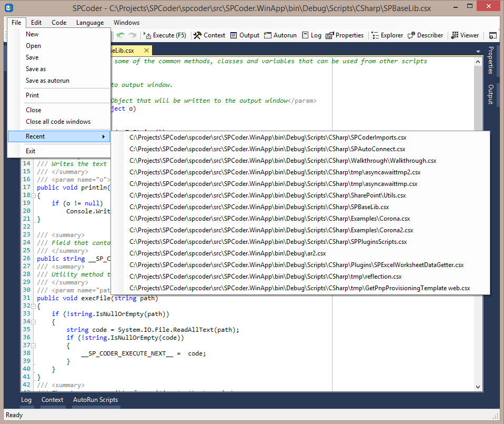
Task: Open the Edit menu
Action: (x=36, y=23)
